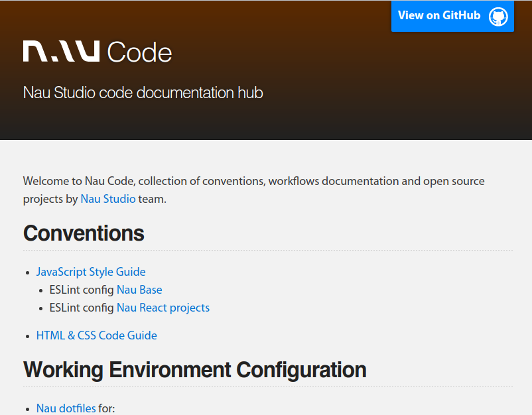Open the JavaScript Style Guide
The width and height of the screenshot is (532, 415).
point(91,272)
